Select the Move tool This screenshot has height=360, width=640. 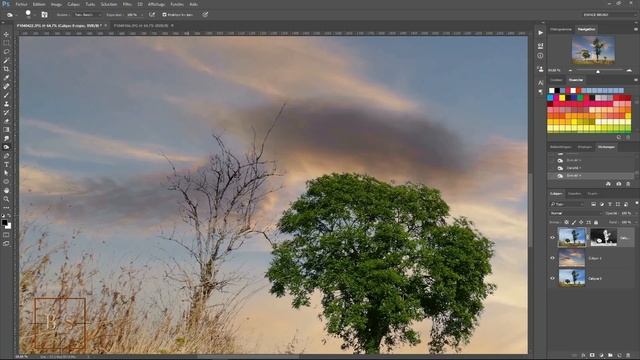tap(6, 35)
